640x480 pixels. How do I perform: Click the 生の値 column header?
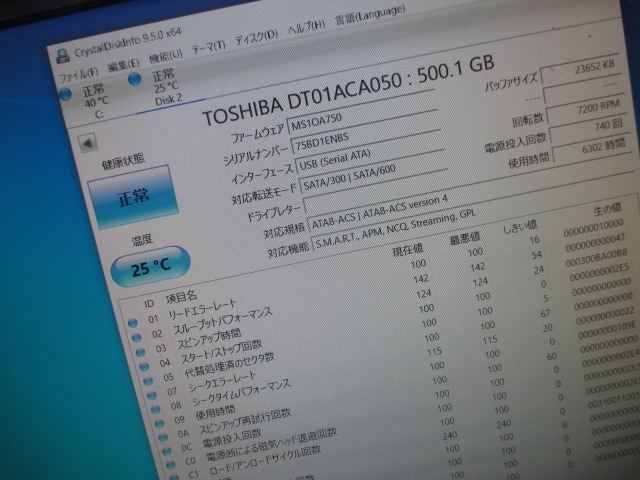pyautogui.click(x=607, y=209)
